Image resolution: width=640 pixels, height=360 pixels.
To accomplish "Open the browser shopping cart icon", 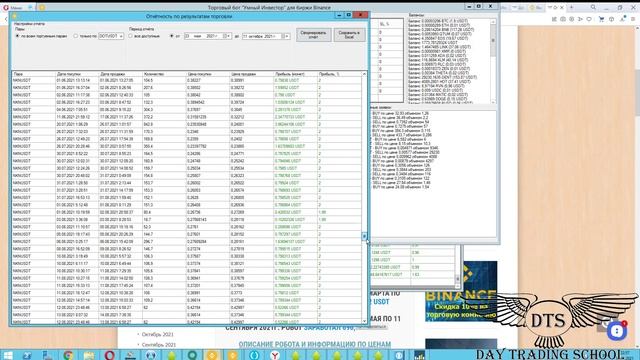I will coord(601,19).
